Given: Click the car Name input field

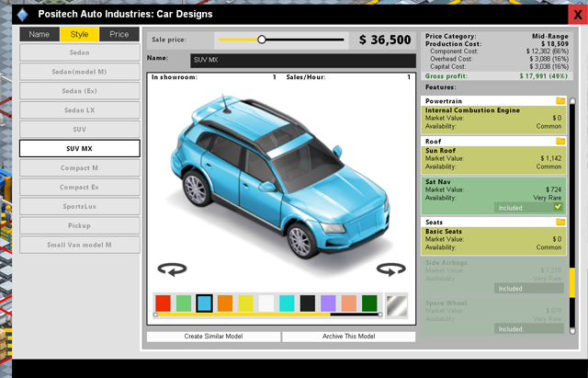Looking at the screenshot, I should [303, 61].
